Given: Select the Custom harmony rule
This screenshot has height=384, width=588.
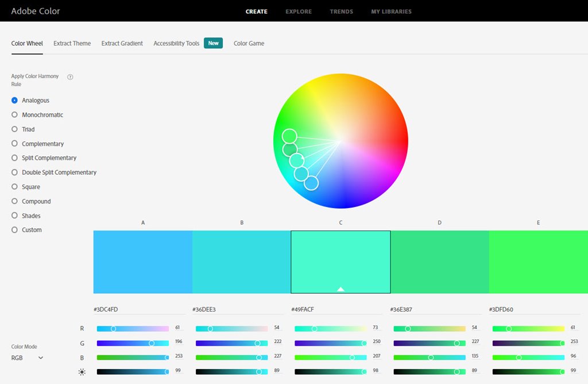Looking at the screenshot, I should 32,230.
